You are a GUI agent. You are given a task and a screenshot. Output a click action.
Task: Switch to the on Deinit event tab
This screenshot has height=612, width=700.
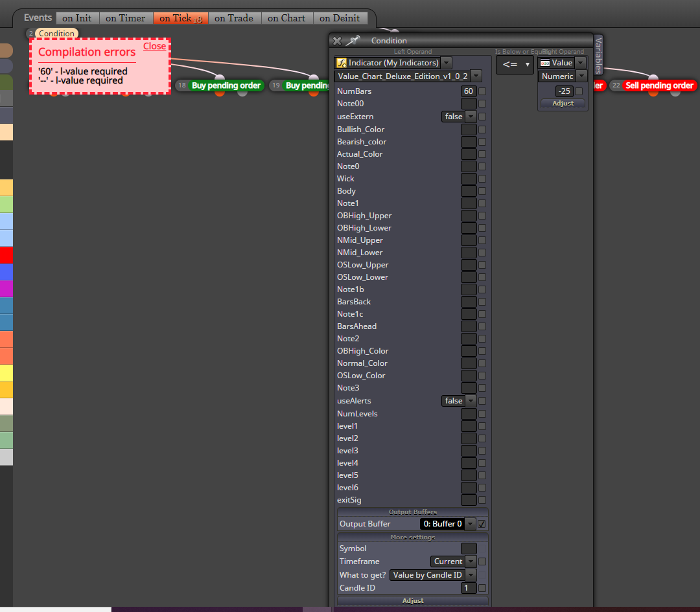pyautogui.click(x=340, y=18)
